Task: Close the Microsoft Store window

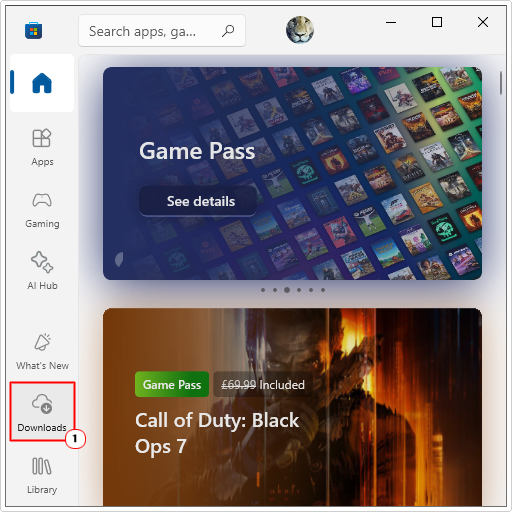Action: (483, 23)
